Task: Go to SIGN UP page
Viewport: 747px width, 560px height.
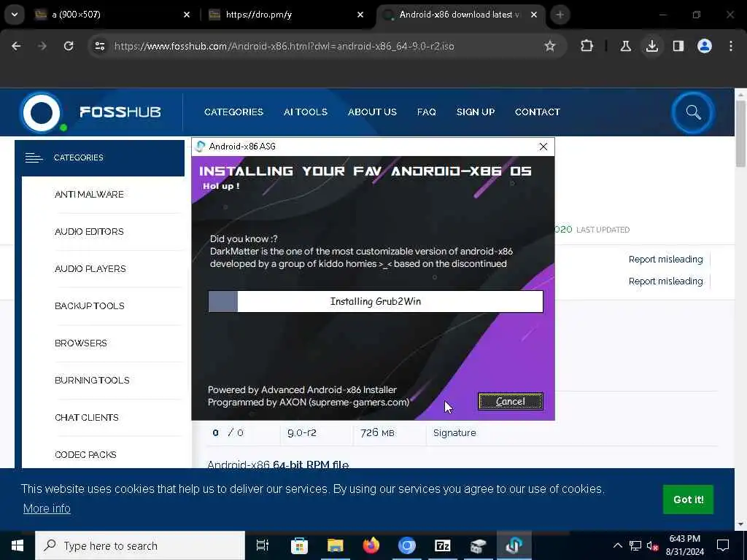Action: pos(476,112)
